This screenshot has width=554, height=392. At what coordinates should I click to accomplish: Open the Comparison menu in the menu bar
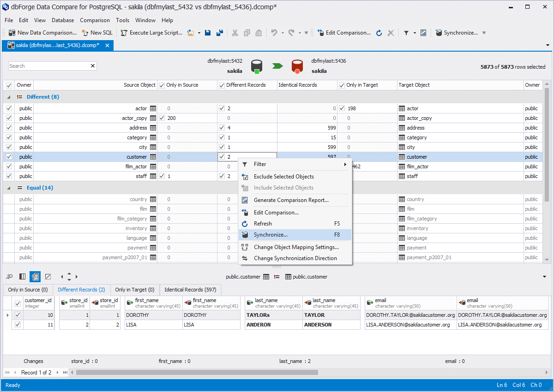[95, 20]
